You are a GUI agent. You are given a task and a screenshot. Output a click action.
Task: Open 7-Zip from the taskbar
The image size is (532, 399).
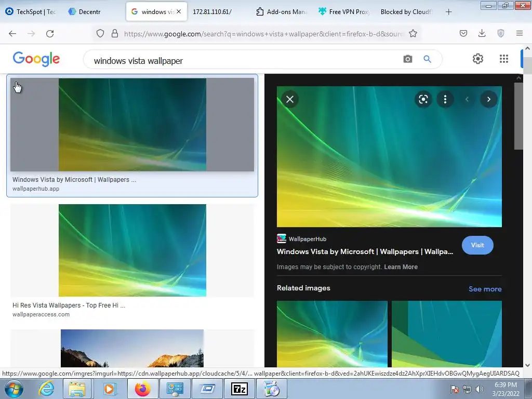coord(239,389)
